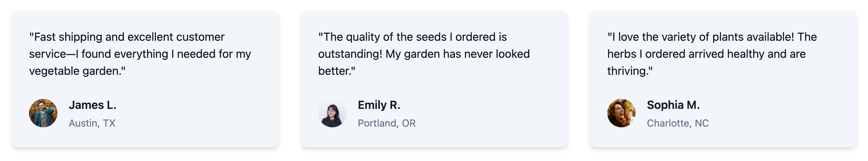The image size is (868, 161).
Task: Click empty space right of Austin, TX
Action: [195, 123]
